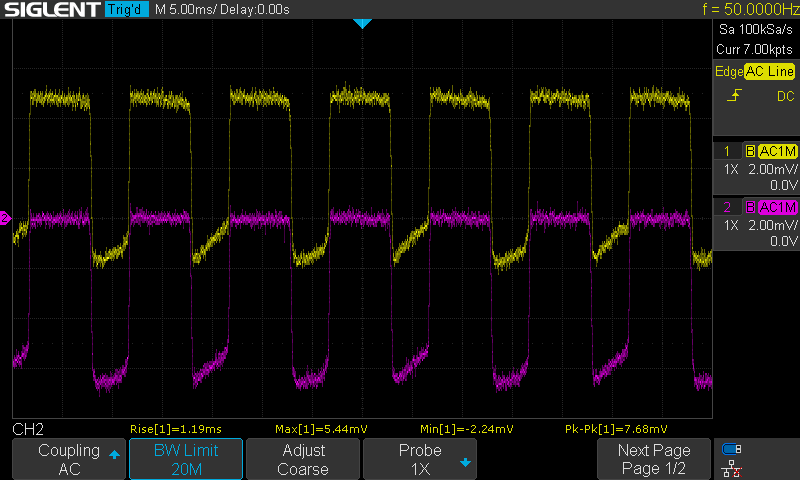Viewport: 800px width, 480px height.
Task: Click the Probe softkey down arrow
Action: [x=465, y=463]
